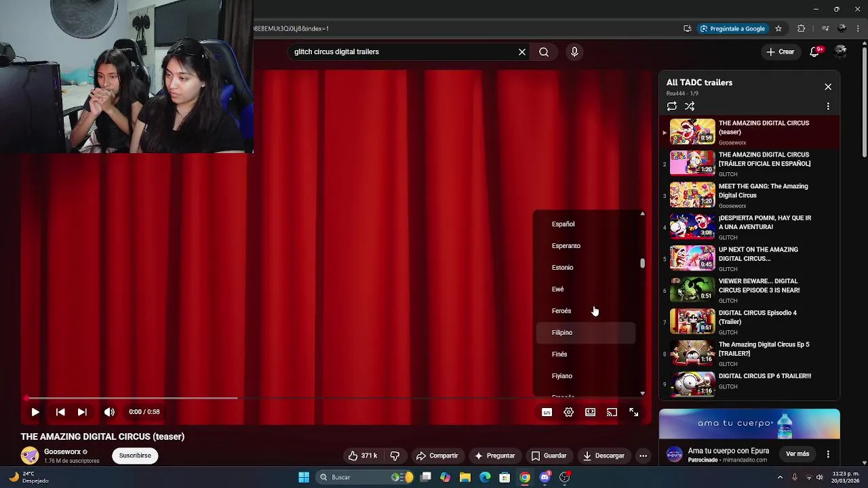Mute the video volume speaker icon
This screenshot has height=488, width=868.
[x=109, y=412]
